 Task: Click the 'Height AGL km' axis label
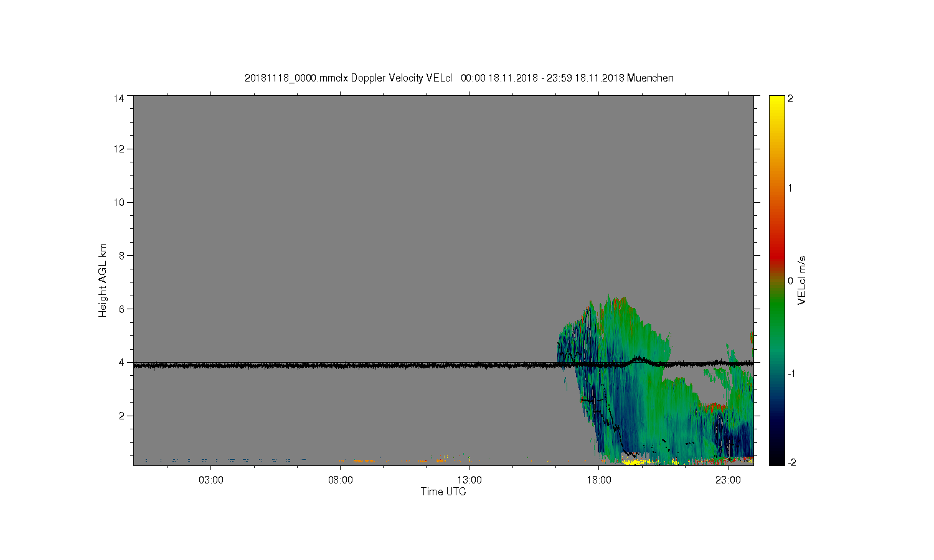103,280
